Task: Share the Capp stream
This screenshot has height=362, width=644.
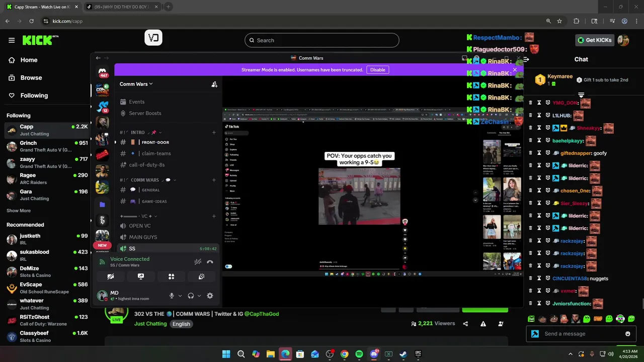Action: pyautogui.click(x=465, y=324)
